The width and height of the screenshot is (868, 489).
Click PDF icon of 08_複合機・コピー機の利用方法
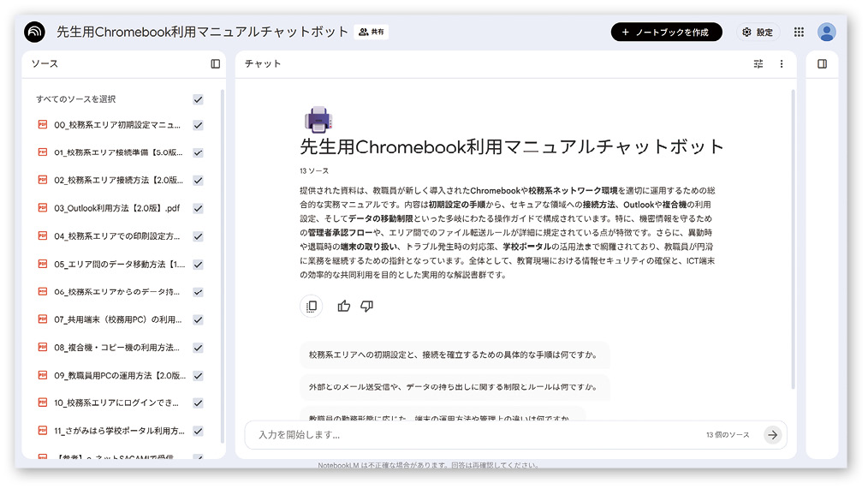43,347
